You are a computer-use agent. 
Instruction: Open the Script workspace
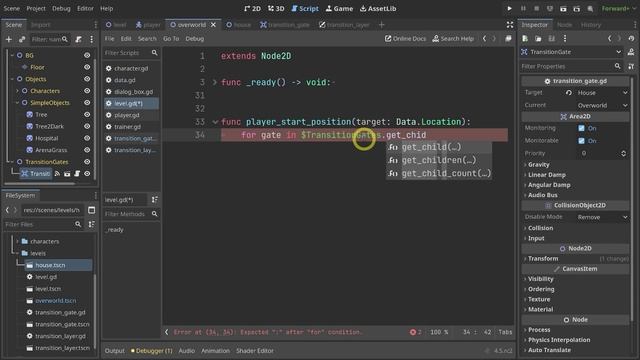[x=305, y=9]
